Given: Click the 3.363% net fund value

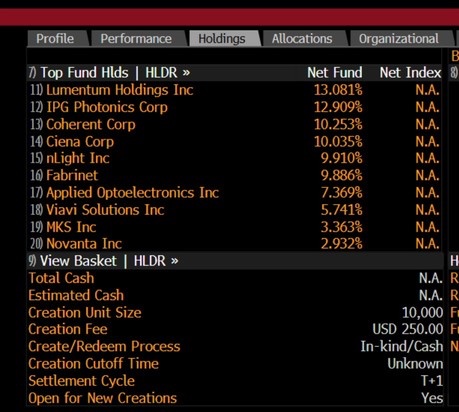Looking at the screenshot, I should (341, 227).
